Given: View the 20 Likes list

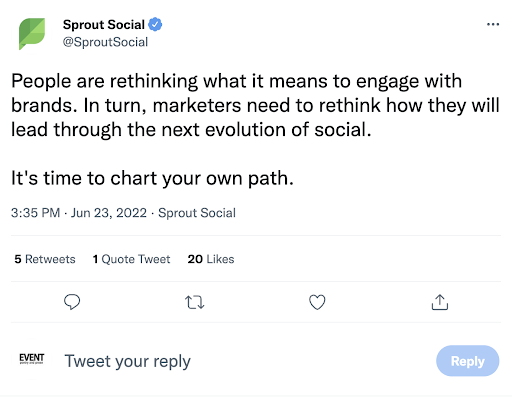Looking at the screenshot, I should [x=211, y=259].
